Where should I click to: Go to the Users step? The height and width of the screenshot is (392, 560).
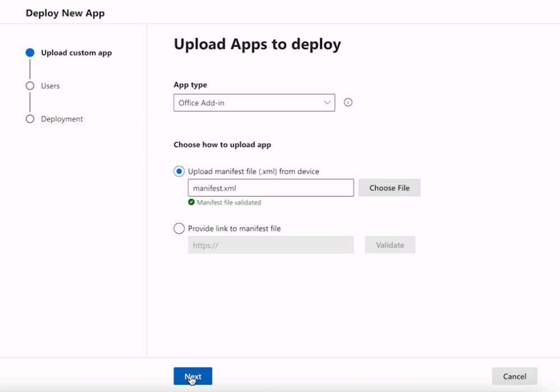click(x=50, y=86)
